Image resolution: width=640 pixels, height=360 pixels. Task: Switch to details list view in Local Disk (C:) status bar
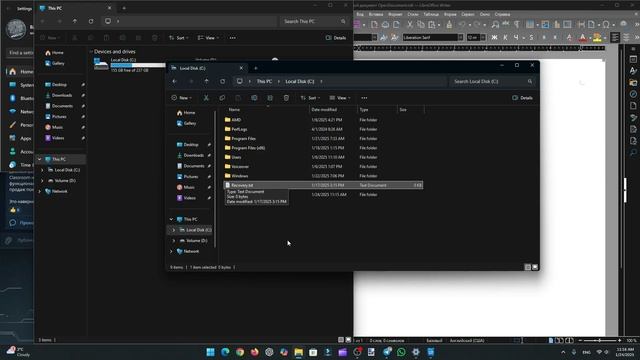pyautogui.click(x=527, y=267)
